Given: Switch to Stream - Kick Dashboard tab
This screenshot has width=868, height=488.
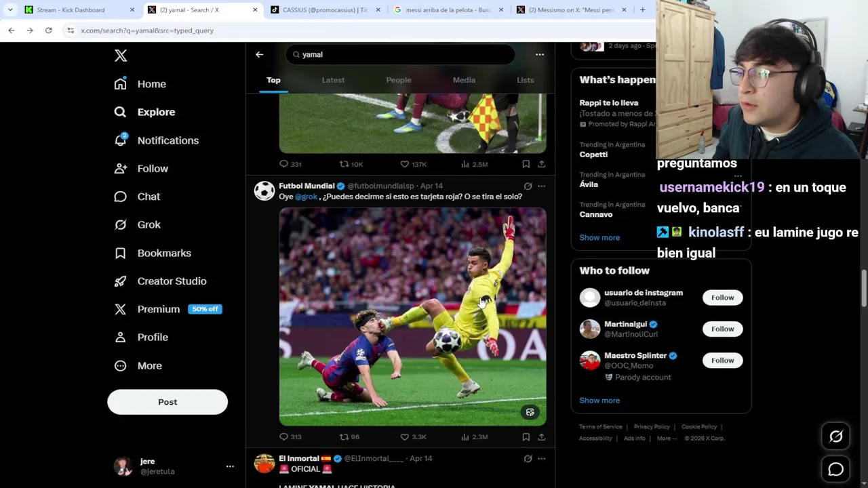Looking at the screenshot, I should click(71, 10).
